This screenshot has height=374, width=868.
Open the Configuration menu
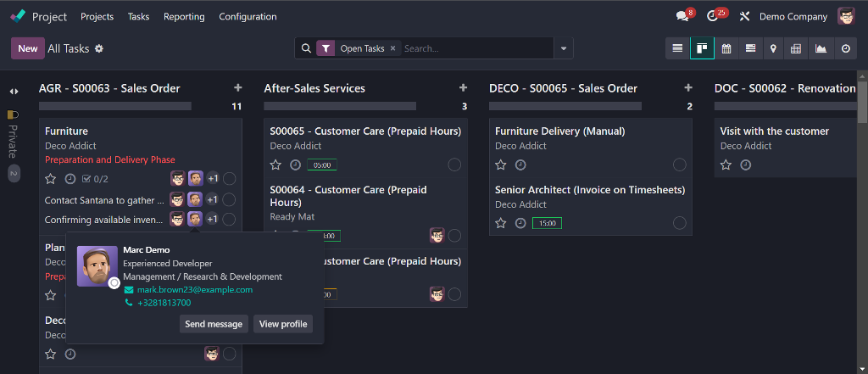(x=248, y=16)
